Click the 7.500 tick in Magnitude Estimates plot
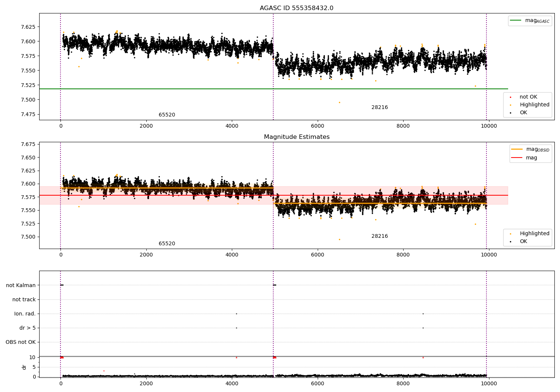 click(28, 237)
